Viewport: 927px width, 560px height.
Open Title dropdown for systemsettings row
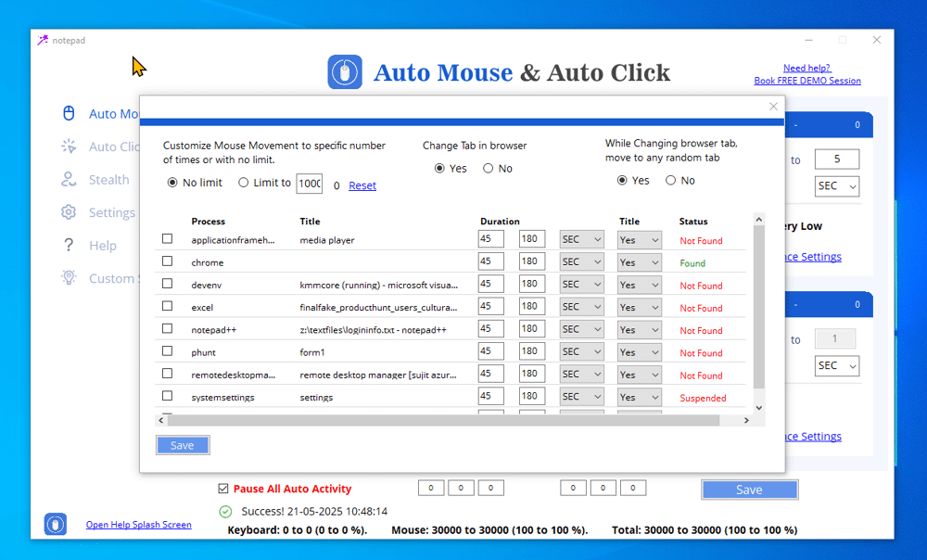coord(640,397)
